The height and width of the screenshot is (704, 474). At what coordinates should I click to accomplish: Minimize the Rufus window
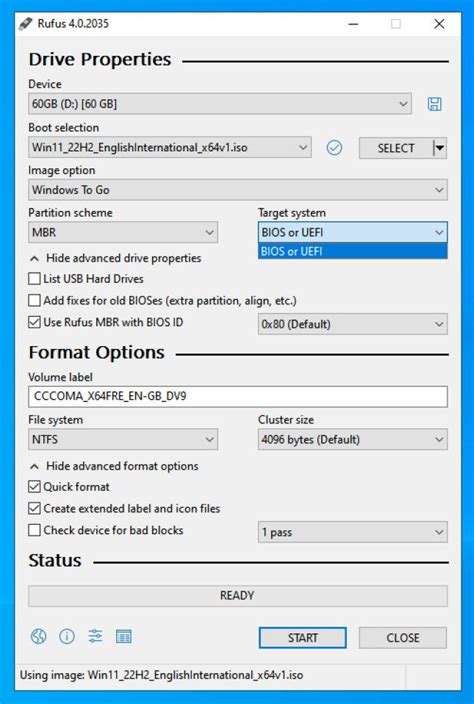[353, 24]
